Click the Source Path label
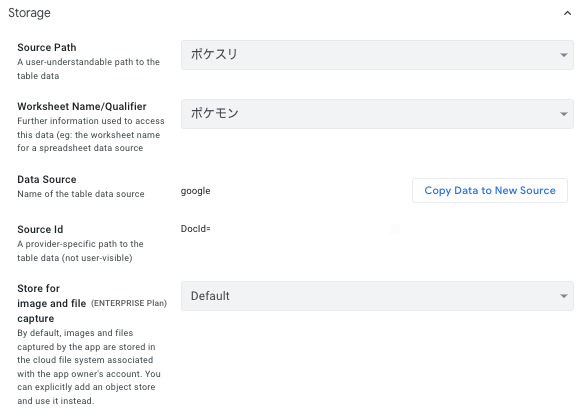The height and width of the screenshot is (418, 585). pos(47,47)
